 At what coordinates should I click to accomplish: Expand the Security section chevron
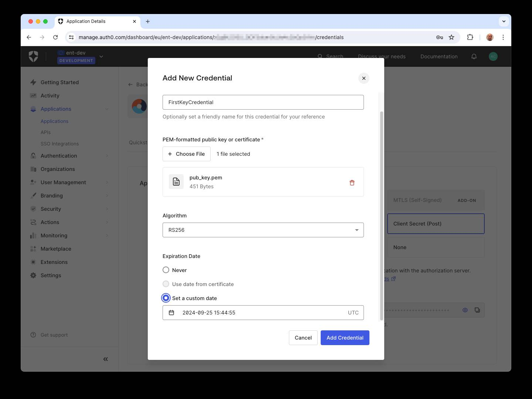point(107,209)
